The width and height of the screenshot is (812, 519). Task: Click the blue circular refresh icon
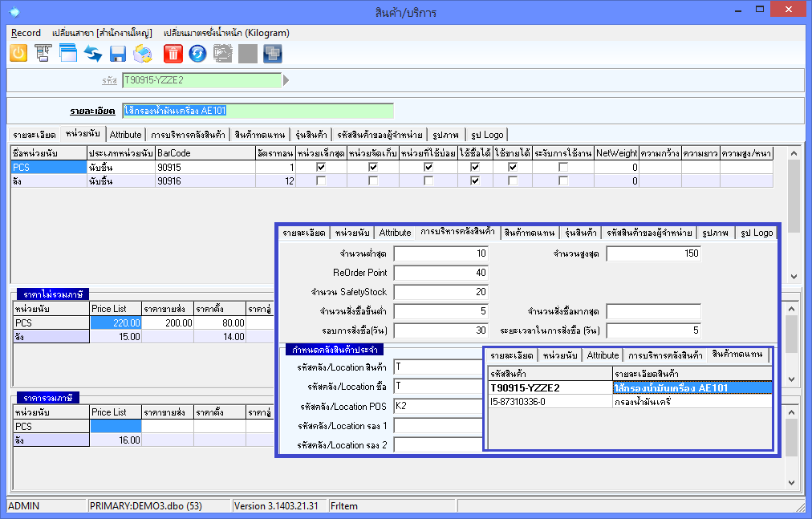197,54
